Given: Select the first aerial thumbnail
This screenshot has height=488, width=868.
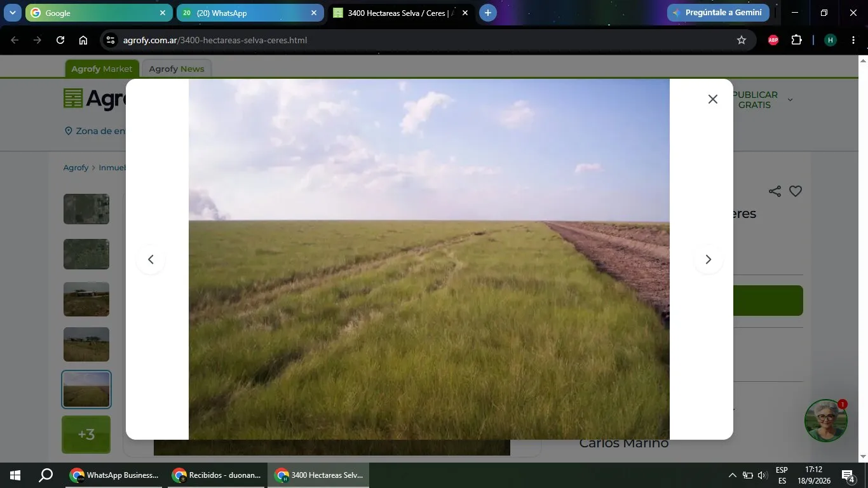Looking at the screenshot, I should click(86, 209).
